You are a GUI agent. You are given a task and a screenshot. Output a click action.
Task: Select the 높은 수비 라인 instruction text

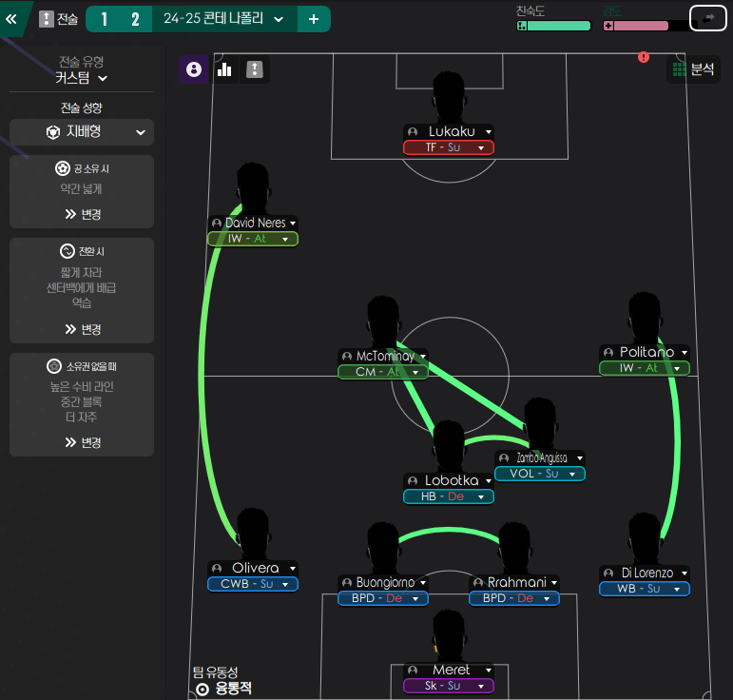82,387
